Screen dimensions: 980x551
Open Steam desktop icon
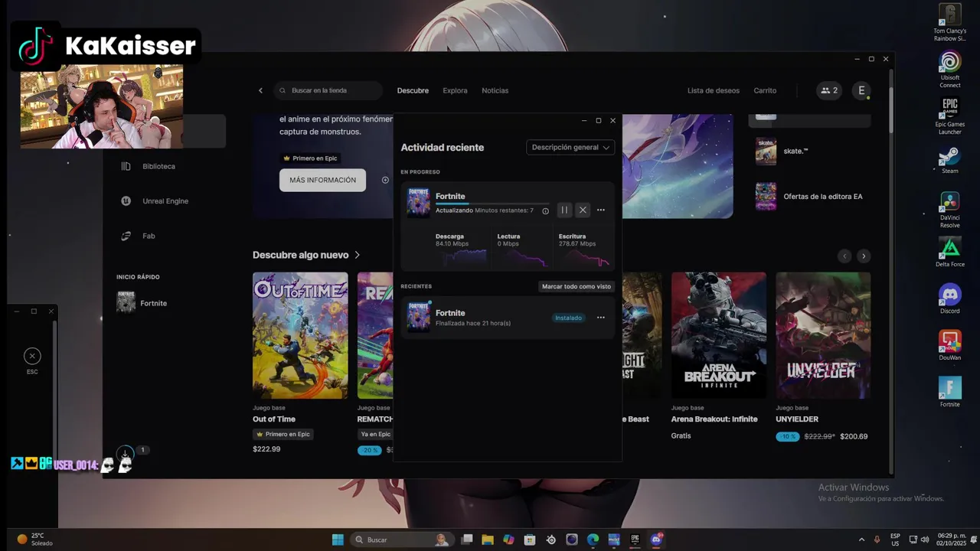(x=950, y=160)
